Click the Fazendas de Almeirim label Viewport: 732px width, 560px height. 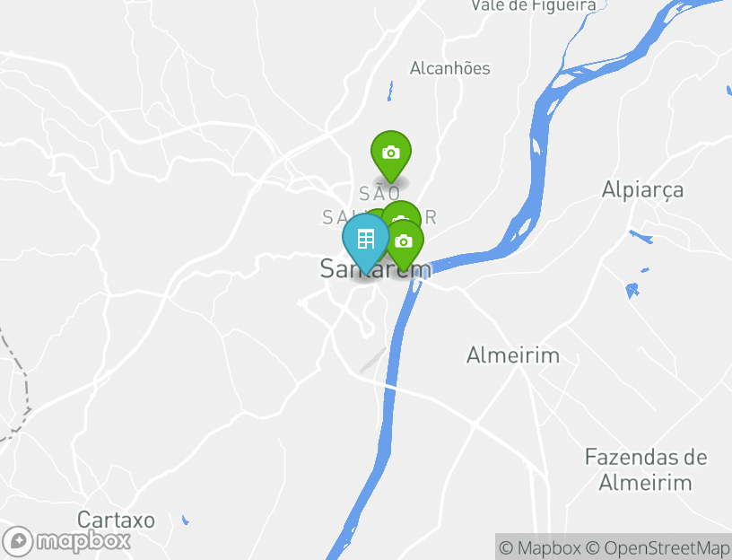tap(646, 469)
